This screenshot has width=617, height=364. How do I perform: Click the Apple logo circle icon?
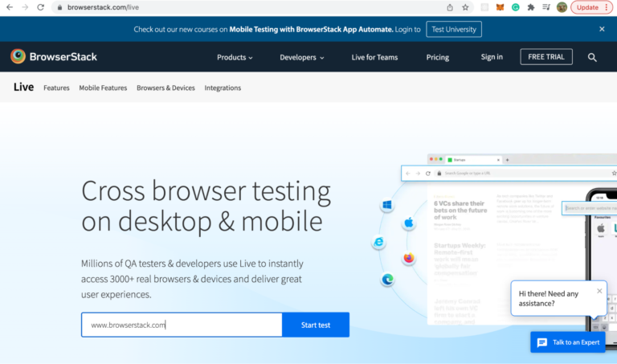409,223
